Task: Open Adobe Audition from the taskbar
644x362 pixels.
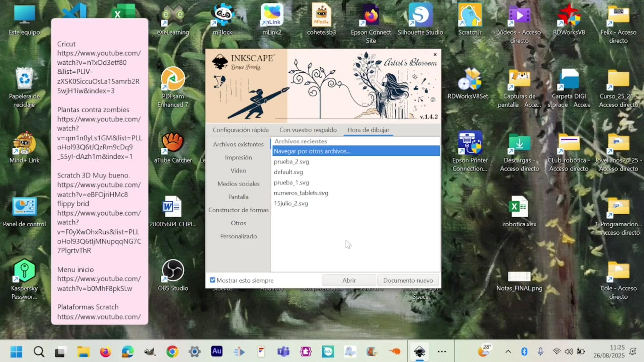Action: point(217,352)
